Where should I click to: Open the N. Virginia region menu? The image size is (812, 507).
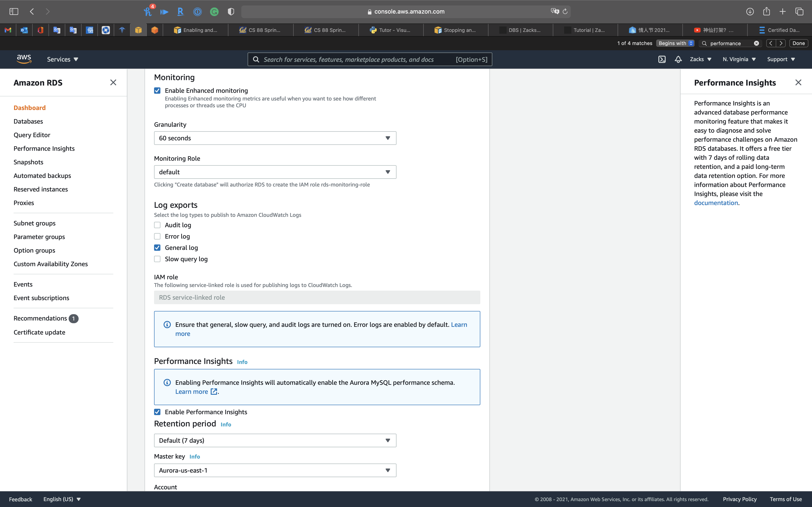tap(739, 59)
